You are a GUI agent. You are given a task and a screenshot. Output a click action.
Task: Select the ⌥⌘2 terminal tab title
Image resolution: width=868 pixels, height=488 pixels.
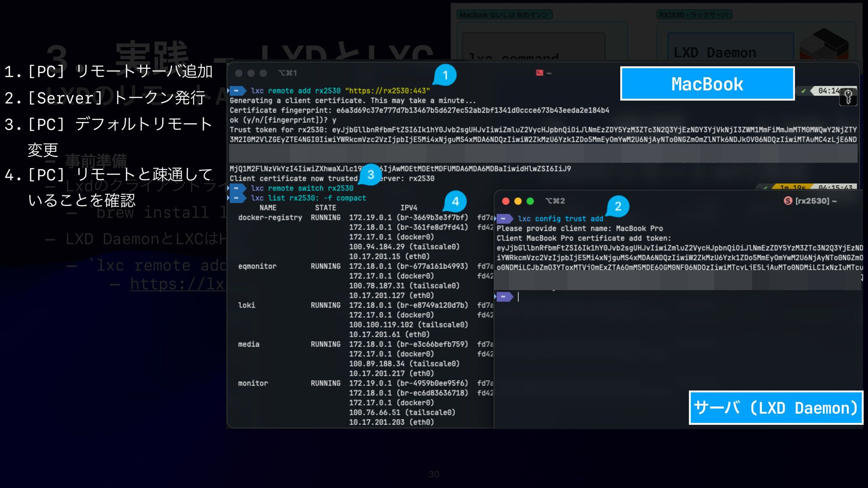[555, 201]
